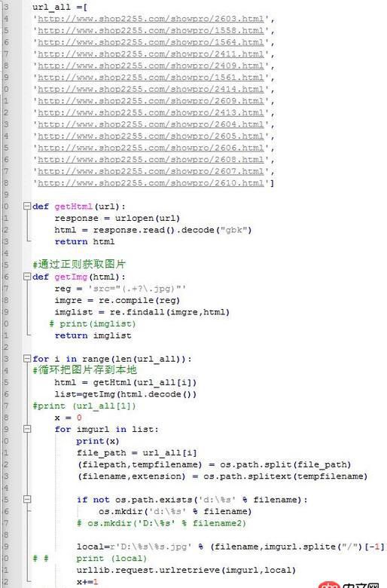Click the commented 'print (local)' line
Viewport: 387px width, 588px height.
pyautogui.click(x=111, y=559)
